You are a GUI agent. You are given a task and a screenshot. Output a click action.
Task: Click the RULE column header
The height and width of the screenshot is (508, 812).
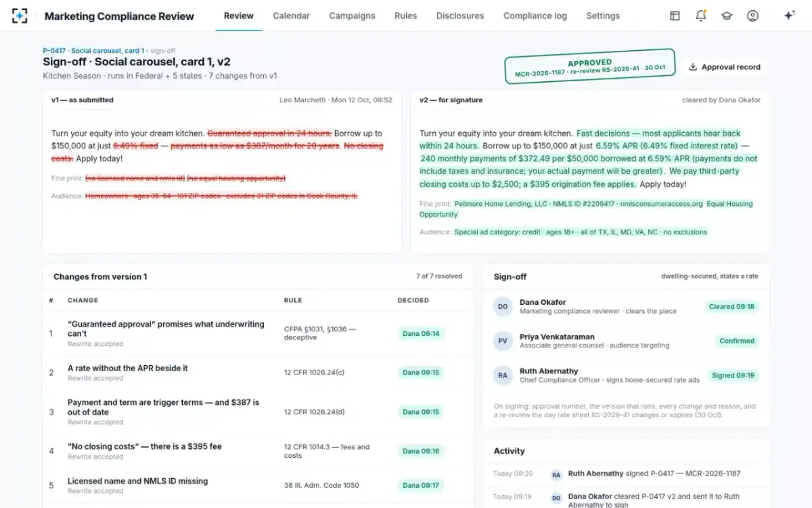(293, 300)
